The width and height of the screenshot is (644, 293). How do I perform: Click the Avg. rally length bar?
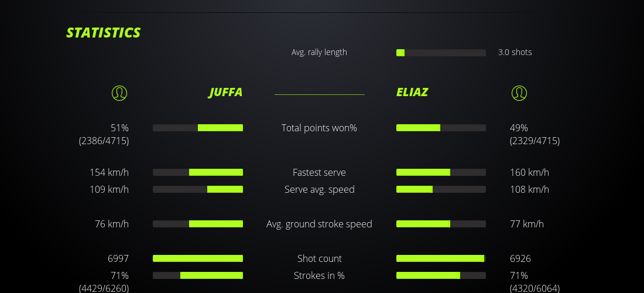[x=441, y=53]
